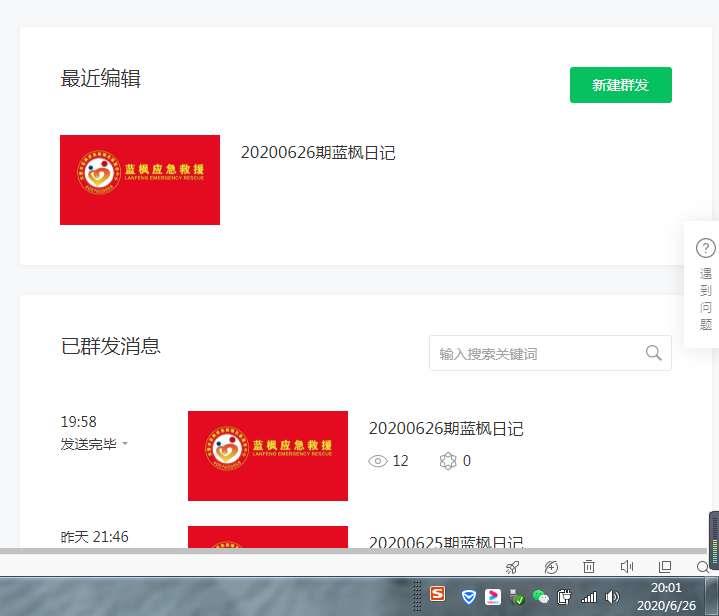The image size is (719, 616).
Task: Open the thumbnail under 最近编辑
Action: click(140, 180)
